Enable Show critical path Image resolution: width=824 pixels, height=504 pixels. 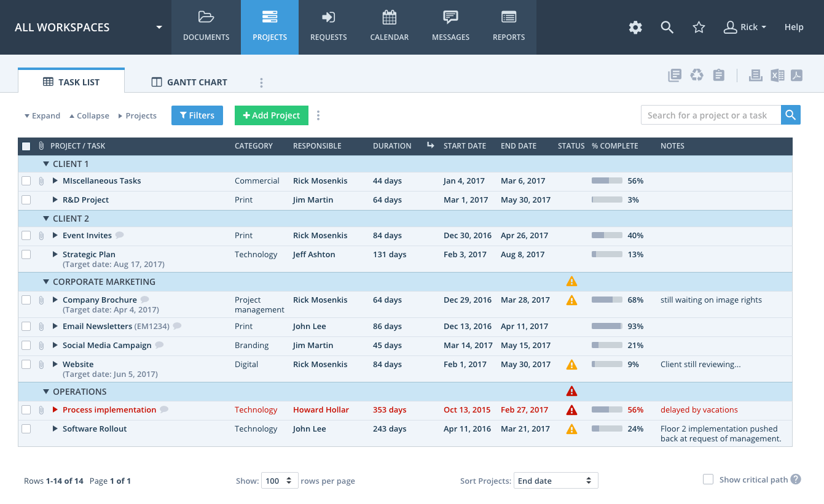708,479
